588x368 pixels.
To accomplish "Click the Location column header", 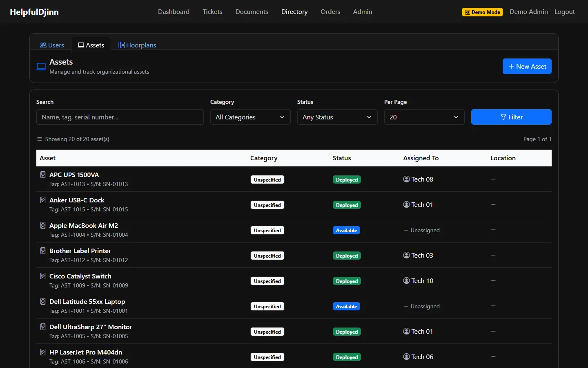I will coord(503,158).
